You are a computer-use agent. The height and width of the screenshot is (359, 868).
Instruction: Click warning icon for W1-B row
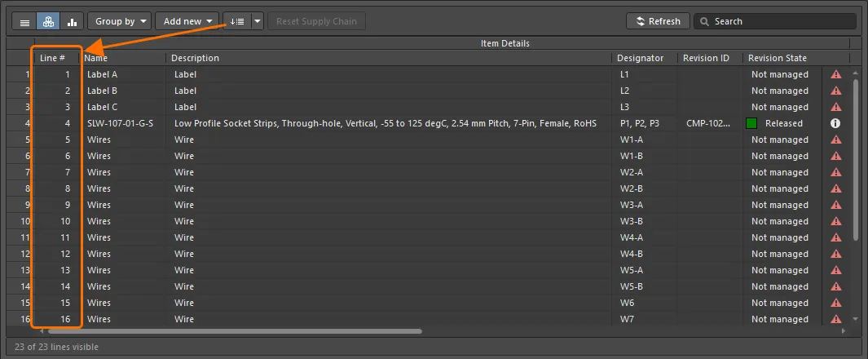tap(836, 156)
